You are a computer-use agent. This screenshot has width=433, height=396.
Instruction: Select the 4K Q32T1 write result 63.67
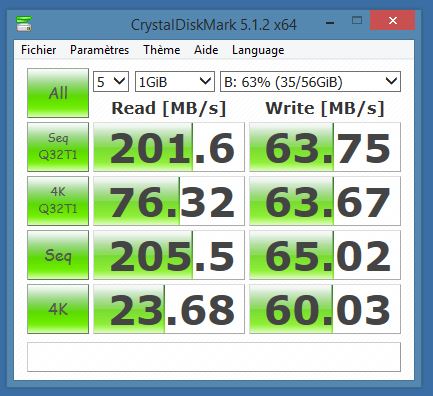[x=325, y=201]
